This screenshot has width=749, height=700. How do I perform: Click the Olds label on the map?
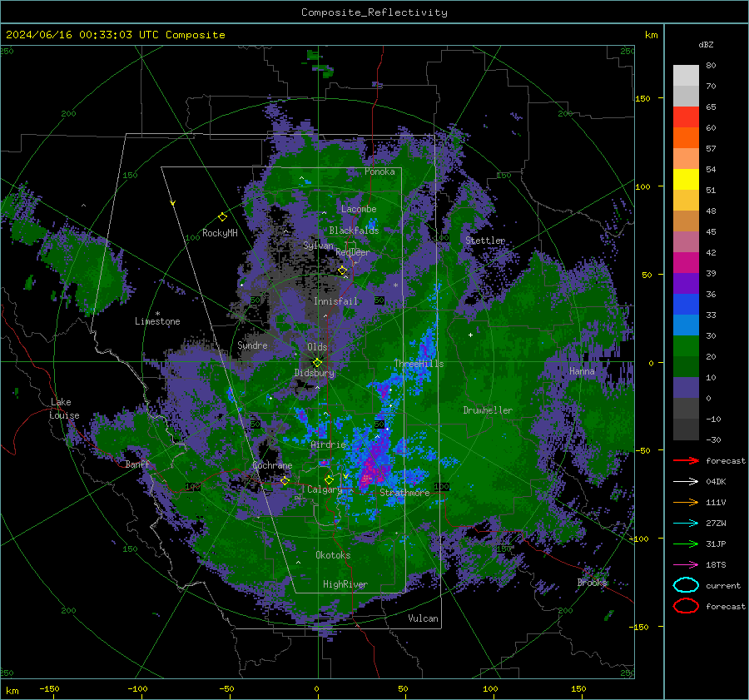(317, 347)
